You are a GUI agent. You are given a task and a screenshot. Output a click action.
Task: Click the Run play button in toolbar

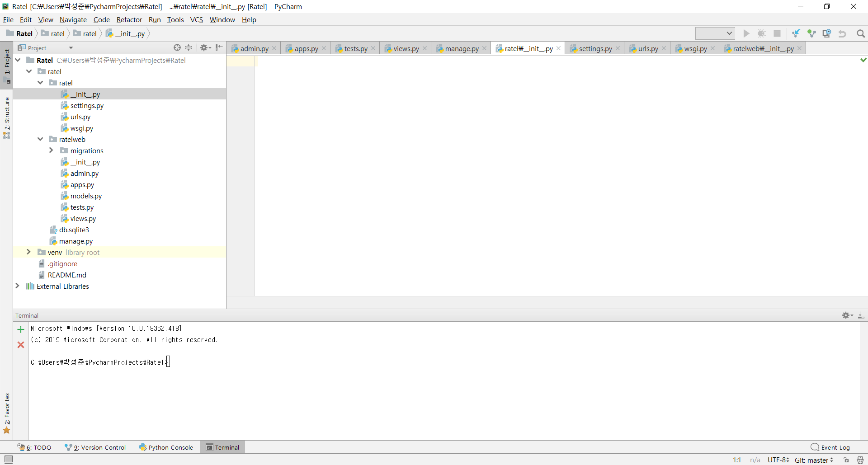pyautogui.click(x=746, y=33)
